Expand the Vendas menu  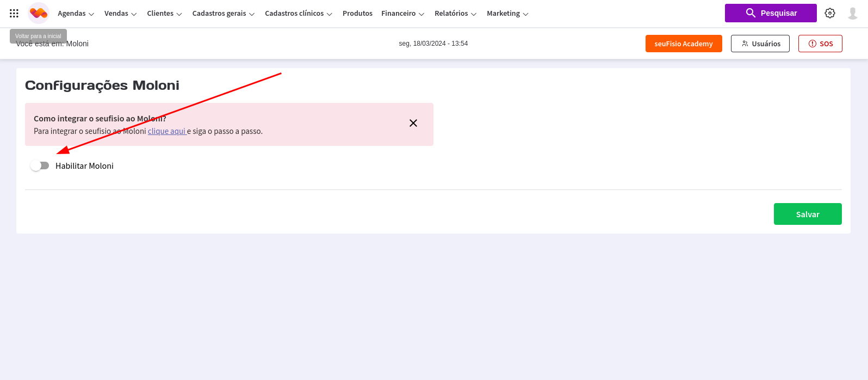tap(121, 13)
